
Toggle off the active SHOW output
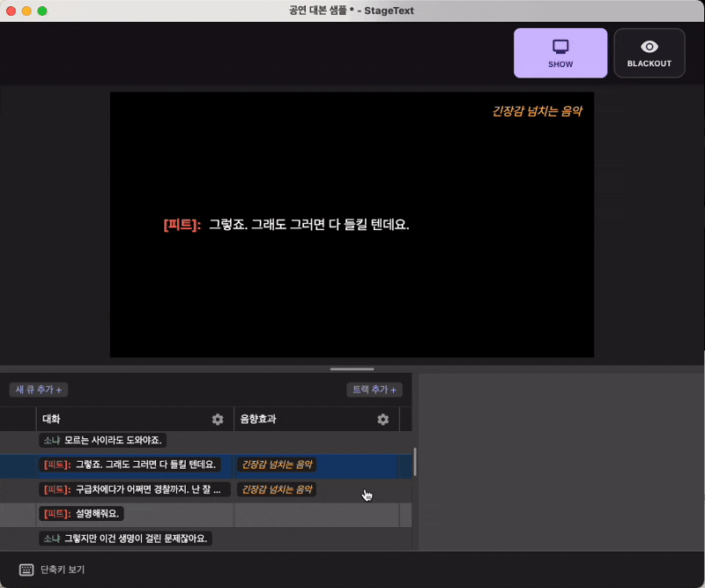pos(560,53)
